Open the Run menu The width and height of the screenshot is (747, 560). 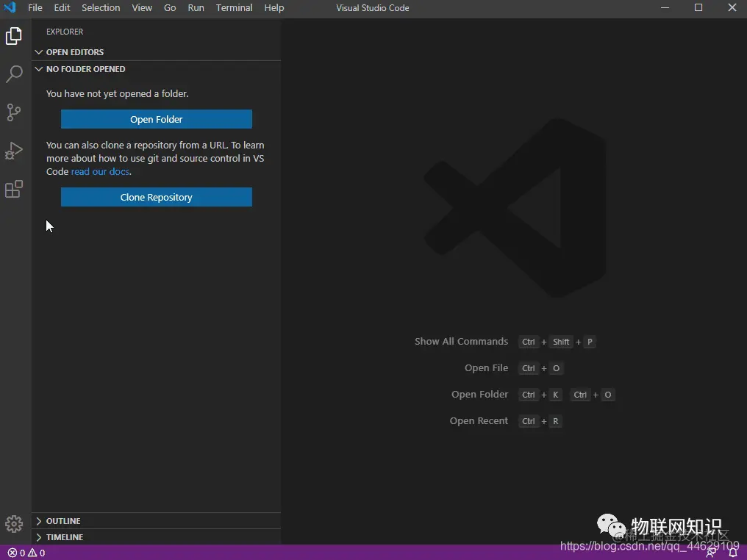coord(196,7)
